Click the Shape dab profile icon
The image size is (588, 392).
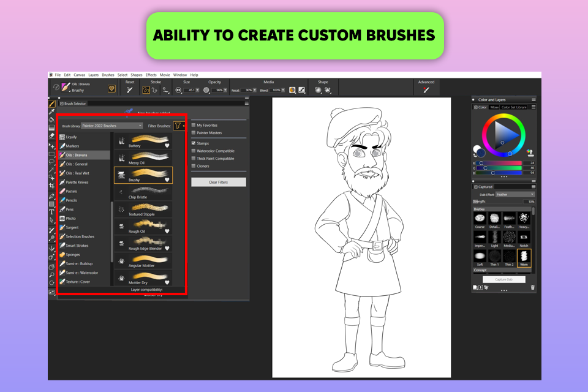(318, 90)
